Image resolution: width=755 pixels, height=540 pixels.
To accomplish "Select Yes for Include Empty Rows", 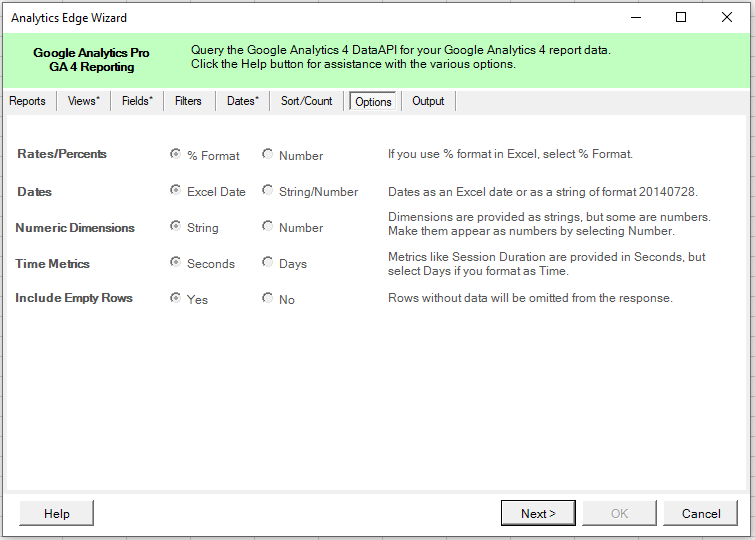I will click(x=175, y=298).
